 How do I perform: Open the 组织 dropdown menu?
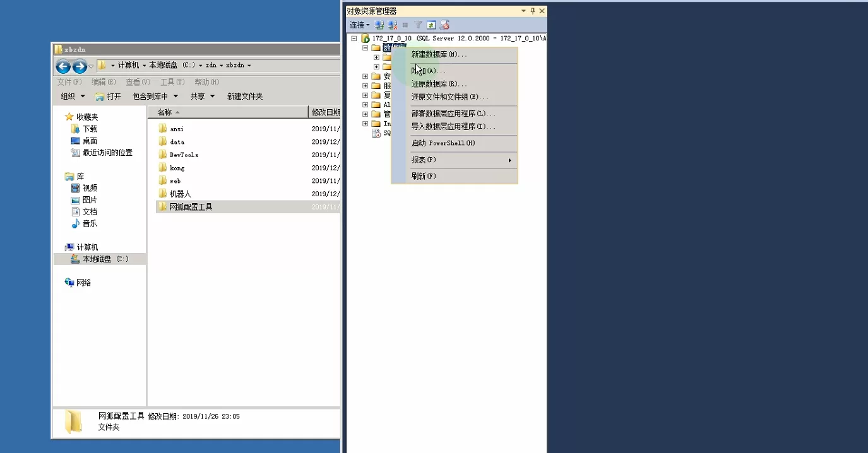point(73,97)
